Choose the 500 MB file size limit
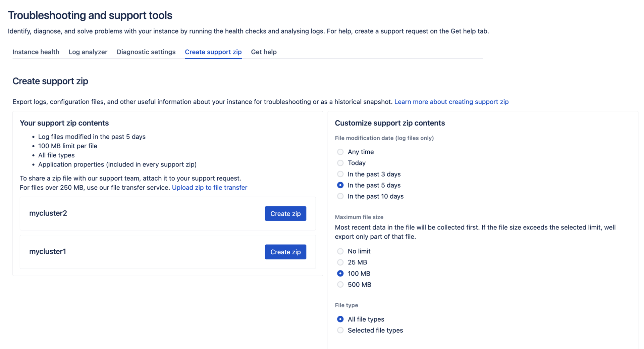 [x=340, y=284]
